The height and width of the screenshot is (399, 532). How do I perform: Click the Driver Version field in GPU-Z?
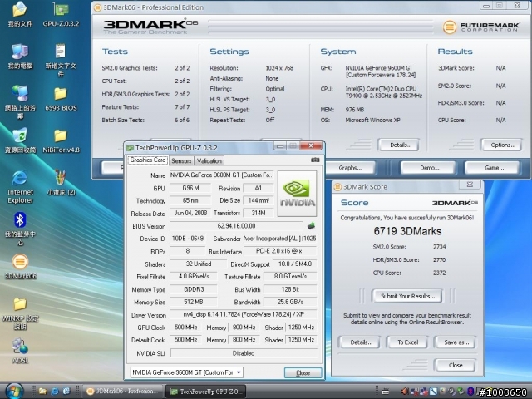[x=244, y=314]
